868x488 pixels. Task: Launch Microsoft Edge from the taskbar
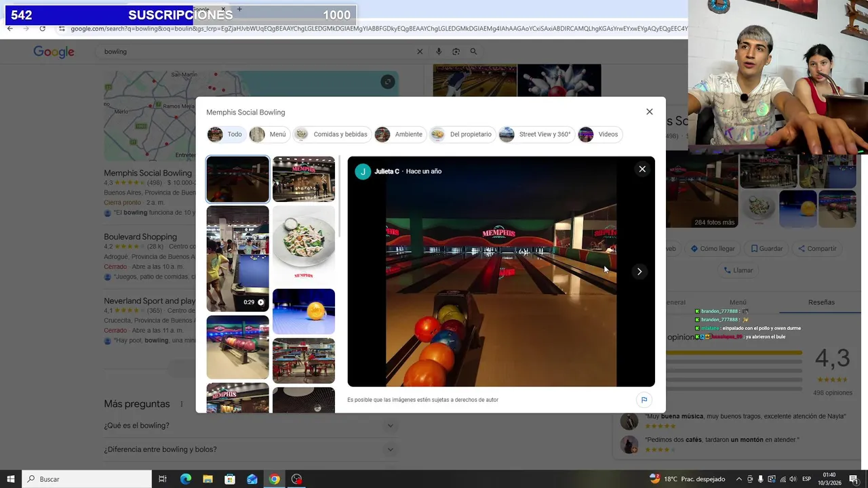[x=186, y=479]
